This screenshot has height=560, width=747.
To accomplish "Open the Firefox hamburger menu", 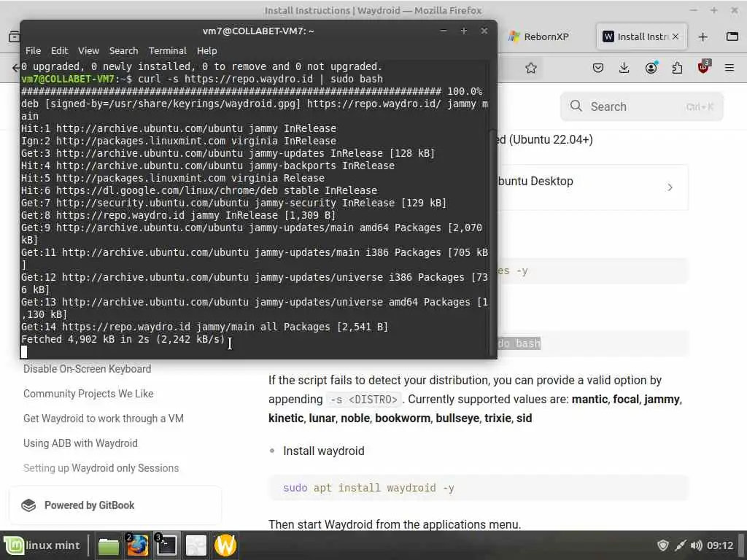I will (x=729, y=68).
